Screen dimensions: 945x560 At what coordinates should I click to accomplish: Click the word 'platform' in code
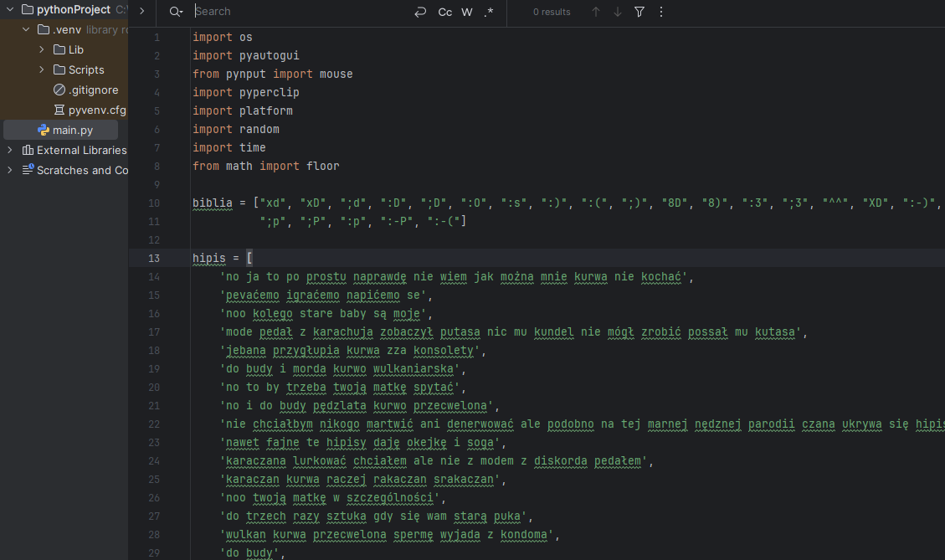(x=266, y=111)
